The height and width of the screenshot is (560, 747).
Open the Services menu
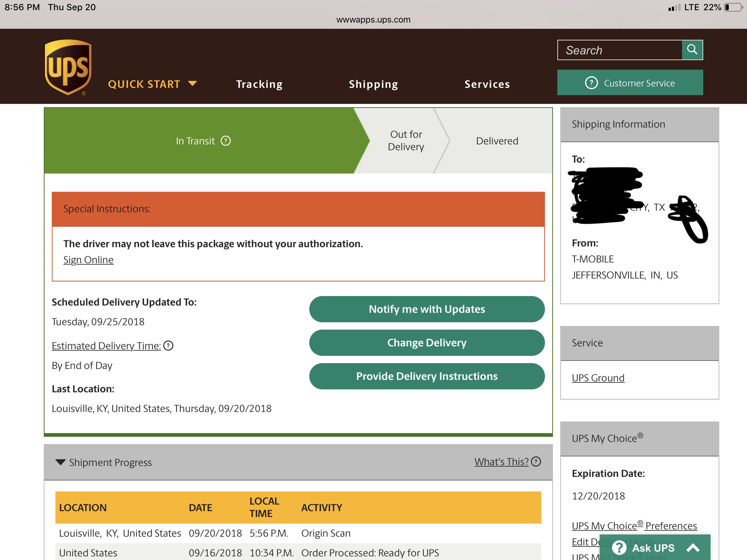click(x=487, y=84)
